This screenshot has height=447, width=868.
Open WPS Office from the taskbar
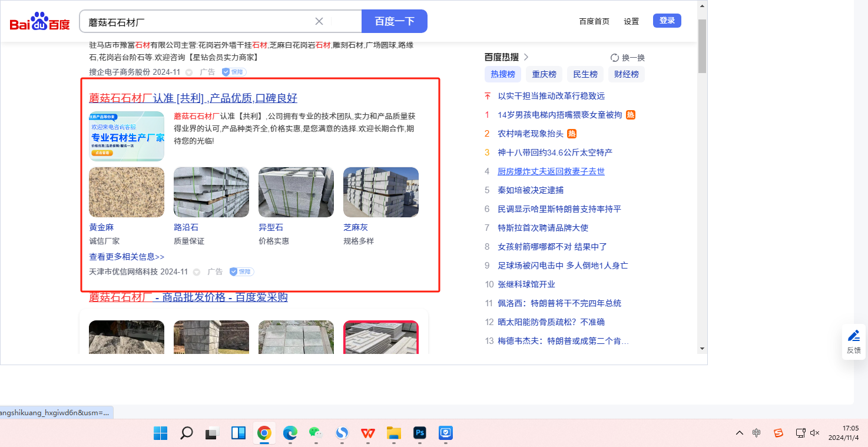[x=368, y=433]
